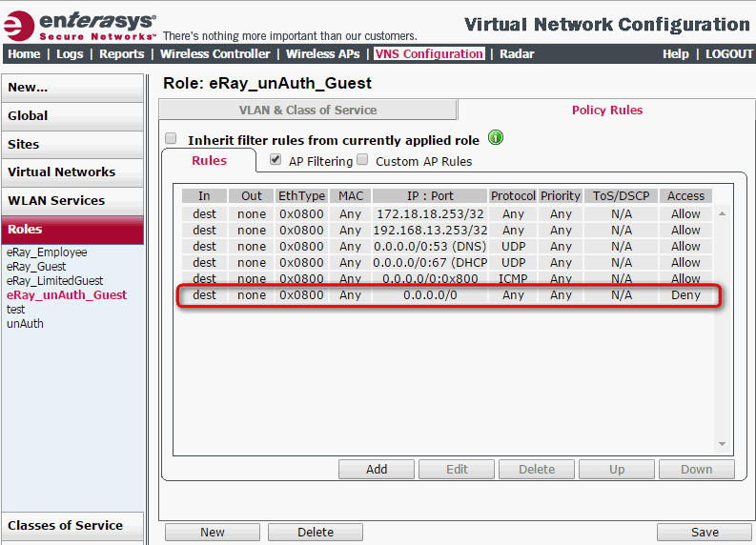The height and width of the screenshot is (545, 756).
Task: Select the Deny rule 0.0.0.0/0
Action: [x=447, y=295]
